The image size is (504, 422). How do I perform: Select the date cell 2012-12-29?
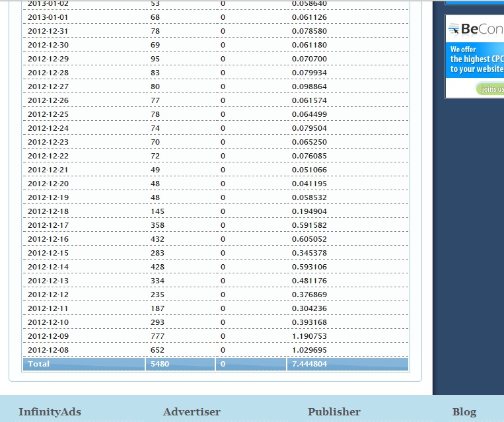[x=48, y=59]
